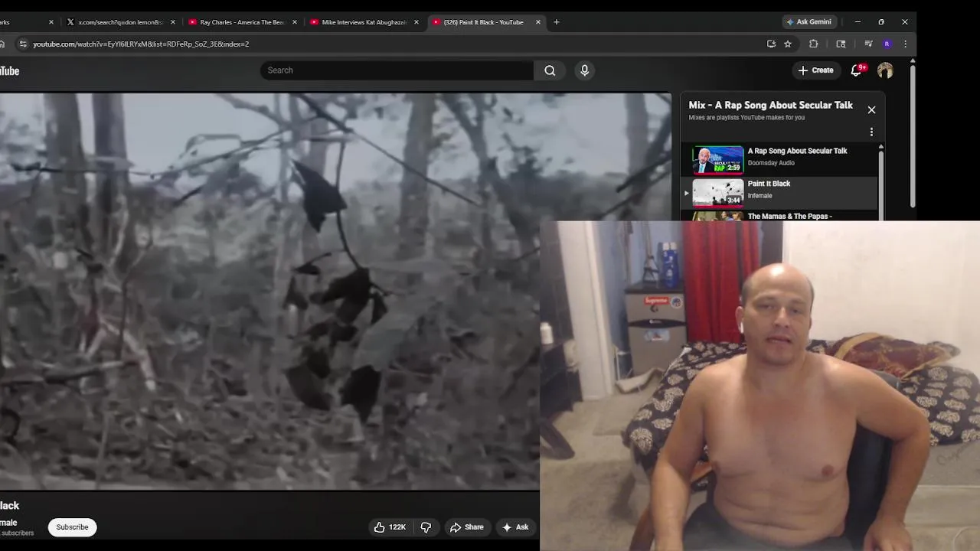Select Paint It Black playlist thumbnail
The width and height of the screenshot is (980, 551).
[718, 193]
